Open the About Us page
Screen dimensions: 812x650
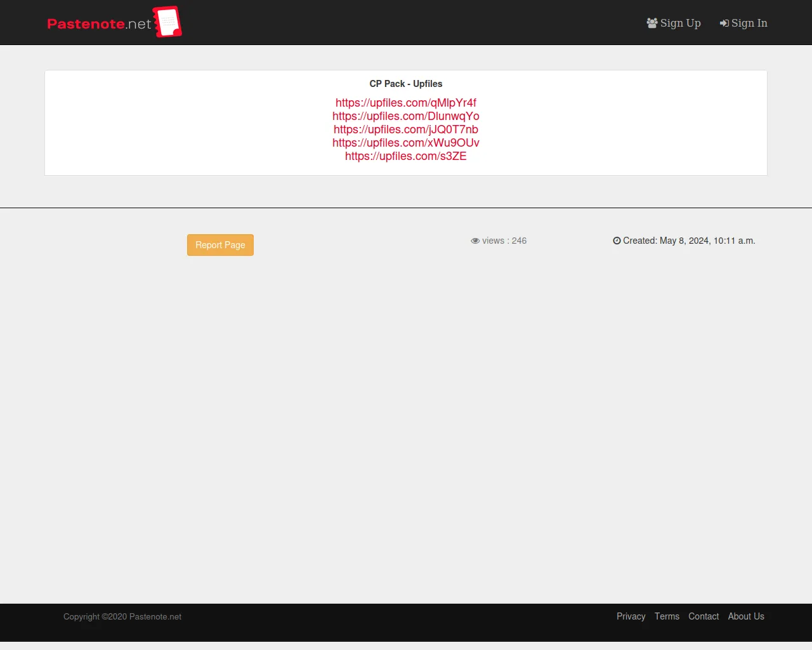[746, 616]
